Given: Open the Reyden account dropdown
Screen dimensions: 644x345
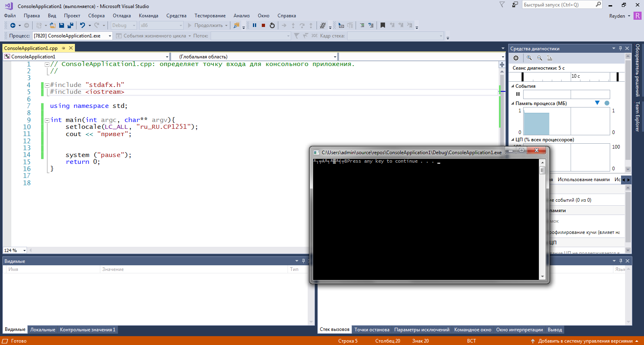Looking at the screenshot, I should click(x=620, y=16).
